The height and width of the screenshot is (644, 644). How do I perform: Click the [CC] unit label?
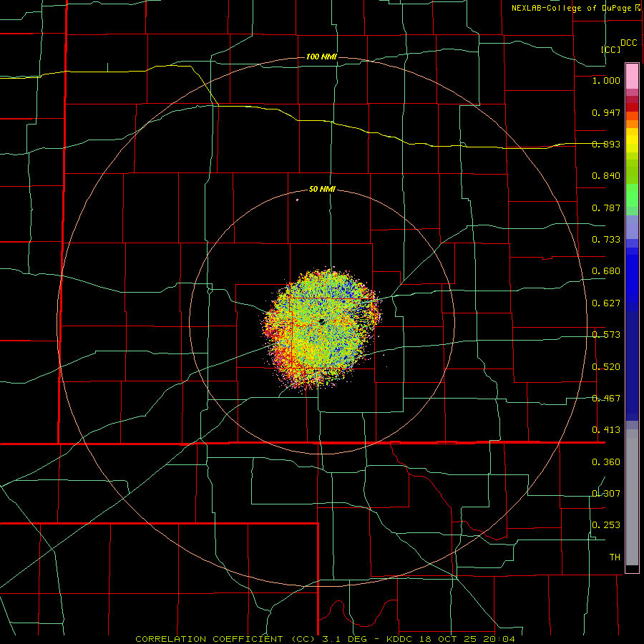611,49
